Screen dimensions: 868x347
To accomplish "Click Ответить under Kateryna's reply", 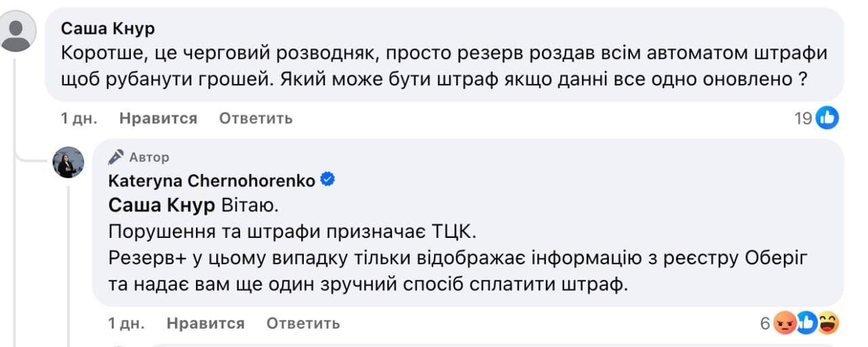I will point(303,323).
